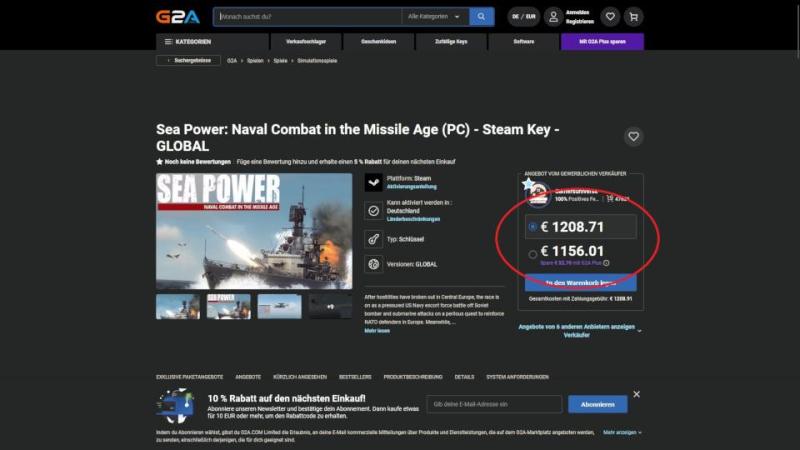Click the In den Warenkorb legen button
The image size is (800, 450).
click(x=581, y=283)
